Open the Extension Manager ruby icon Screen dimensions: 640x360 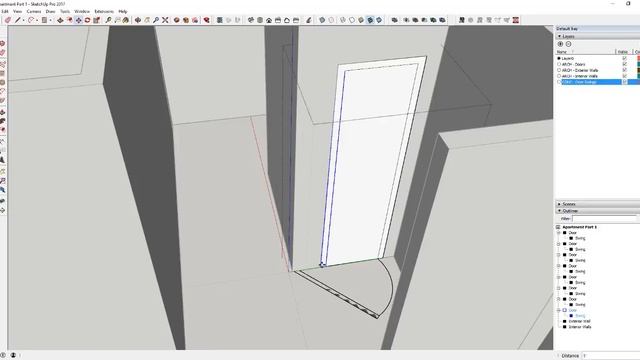pos(207,20)
